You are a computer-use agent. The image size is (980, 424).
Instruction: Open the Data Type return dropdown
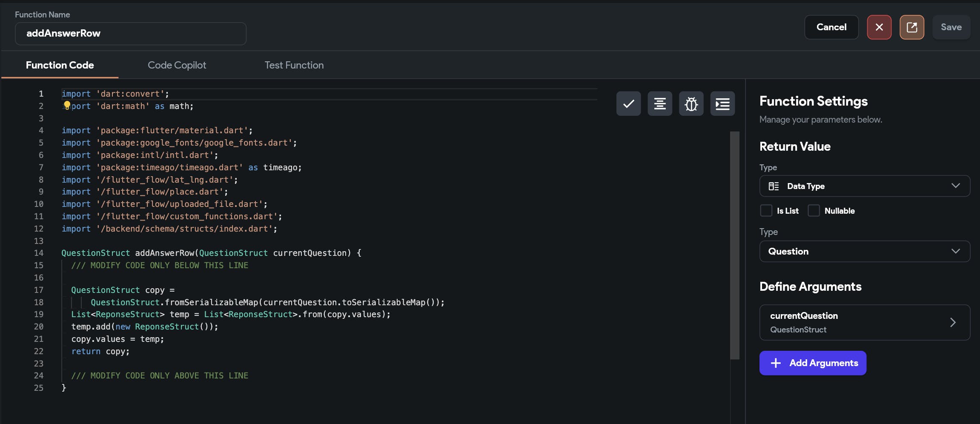tap(864, 186)
